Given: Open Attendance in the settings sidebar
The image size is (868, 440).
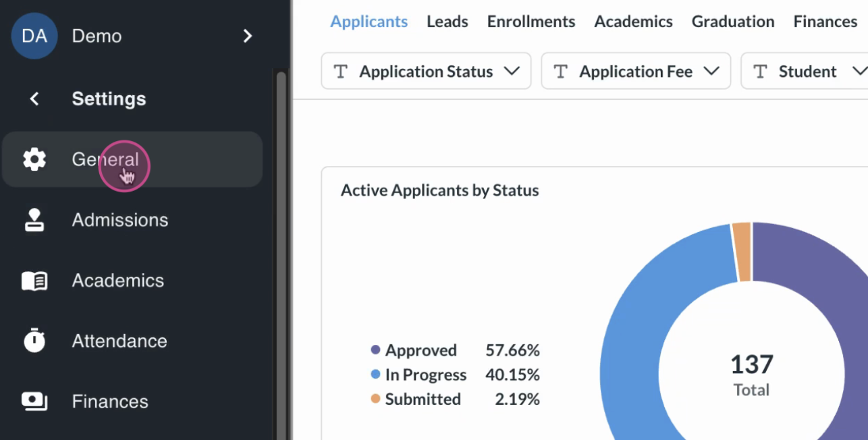Looking at the screenshot, I should tap(132, 341).
